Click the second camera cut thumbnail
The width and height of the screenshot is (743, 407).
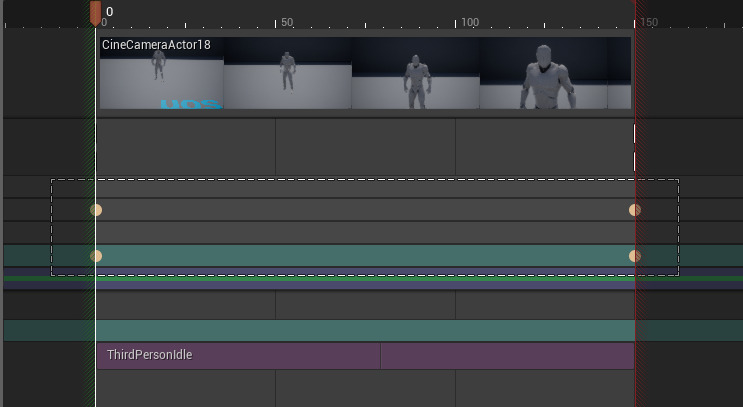[x=287, y=80]
